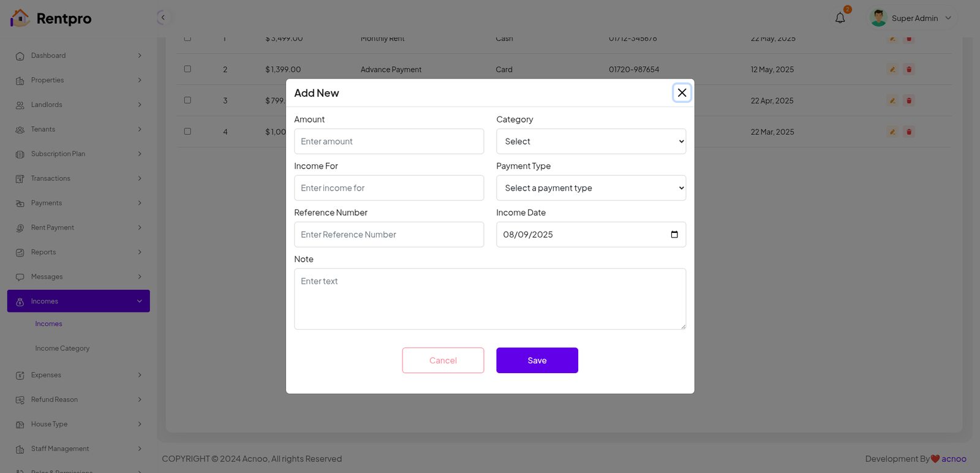
Task: Click the Super Admin avatar
Action: (x=878, y=18)
